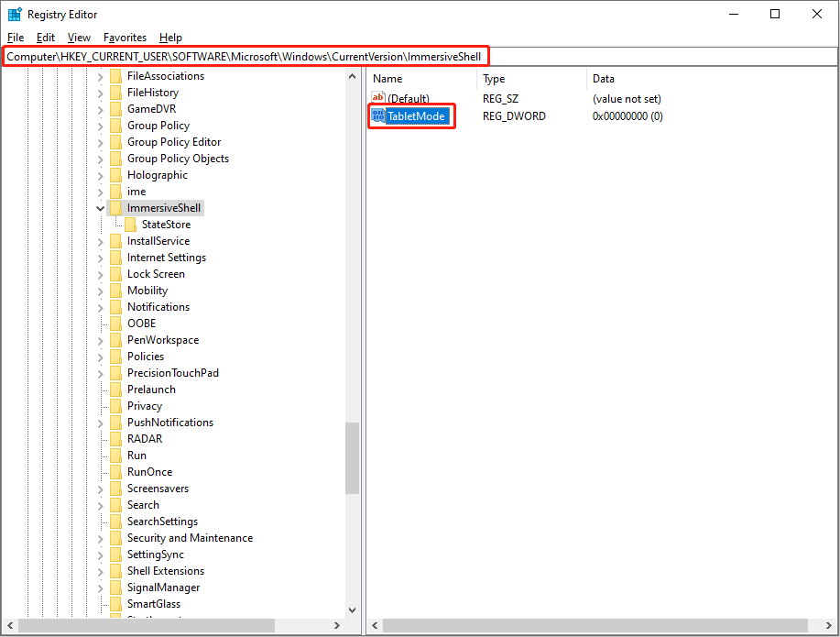Click the GameDVR folder icon

click(x=115, y=108)
